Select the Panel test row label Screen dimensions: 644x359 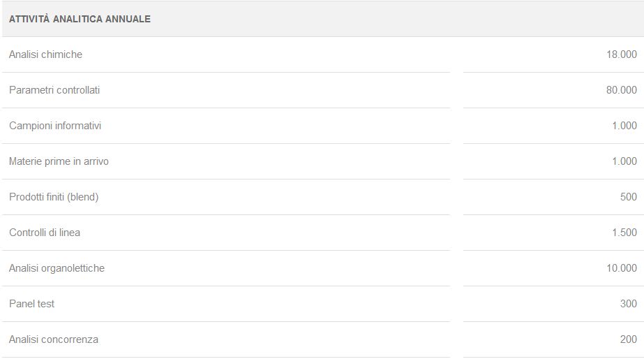coord(31,304)
